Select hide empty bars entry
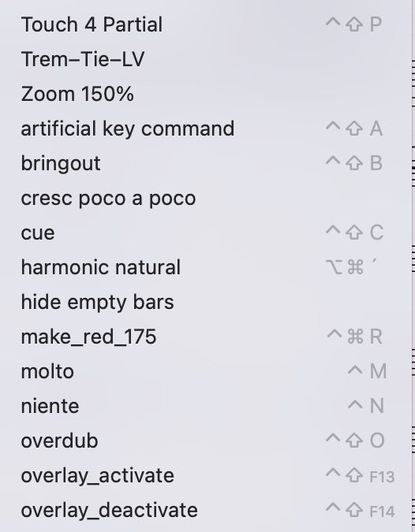 [x=205, y=302]
